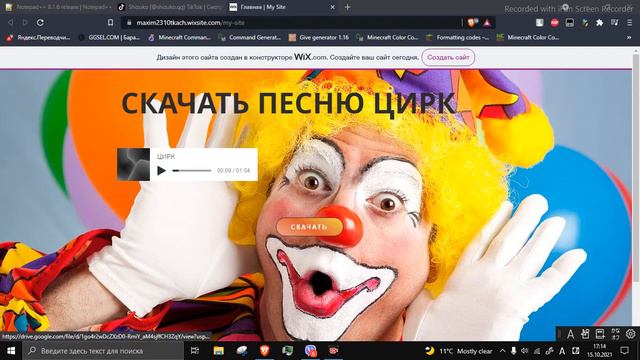Play the ЦИРК audio track
Image resolution: width=640 pixels, height=360 pixels.
162,171
